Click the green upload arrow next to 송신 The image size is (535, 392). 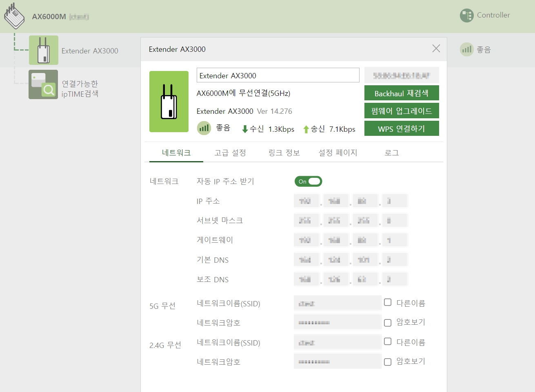306,129
